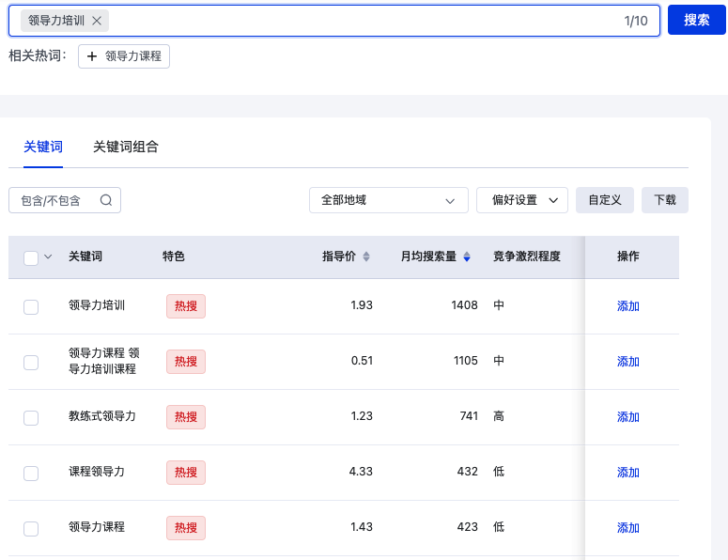Click the 竞争激烈程度 column header
The image size is (728, 560).
coord(526,257)
